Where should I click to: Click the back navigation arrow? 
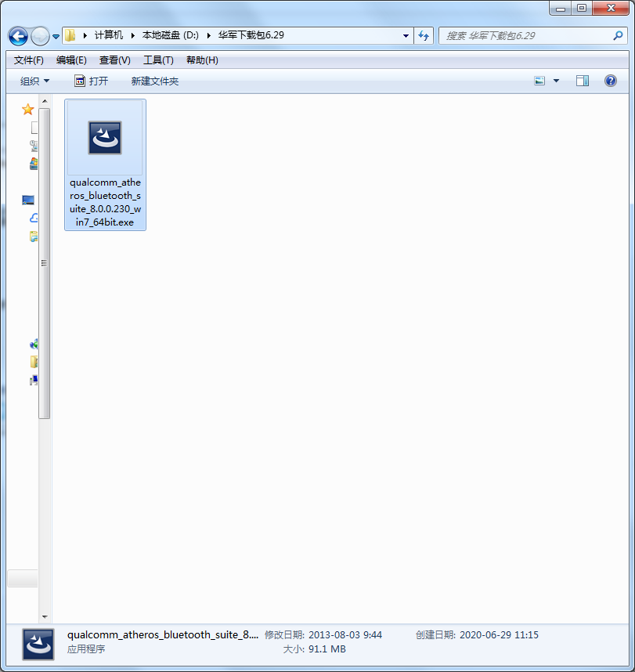click(17, 36)
